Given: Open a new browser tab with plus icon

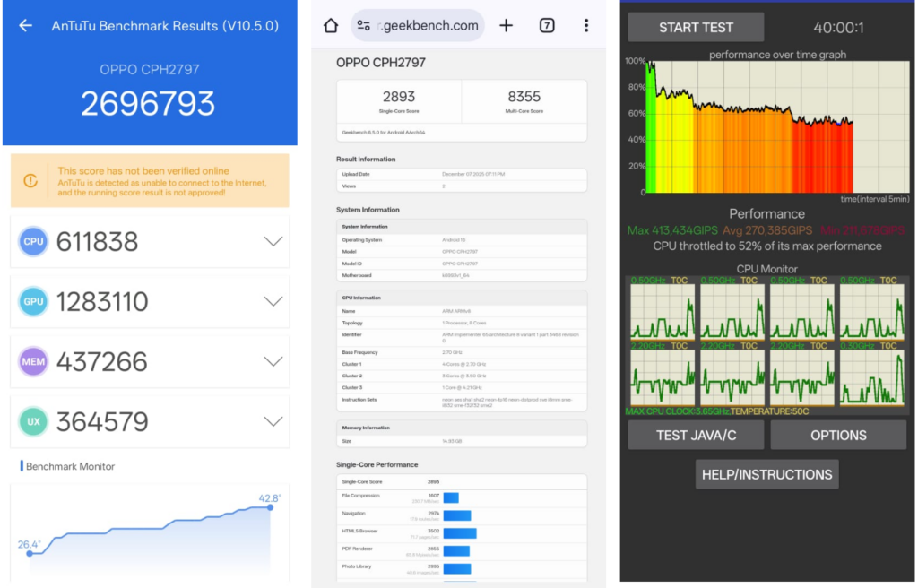Looking at the screenshot, I should point(507,25).
